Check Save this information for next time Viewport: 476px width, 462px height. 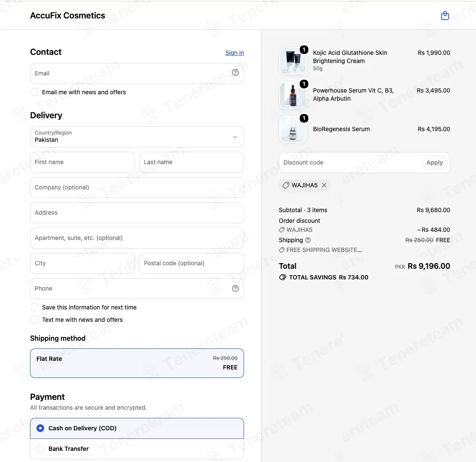34,307
